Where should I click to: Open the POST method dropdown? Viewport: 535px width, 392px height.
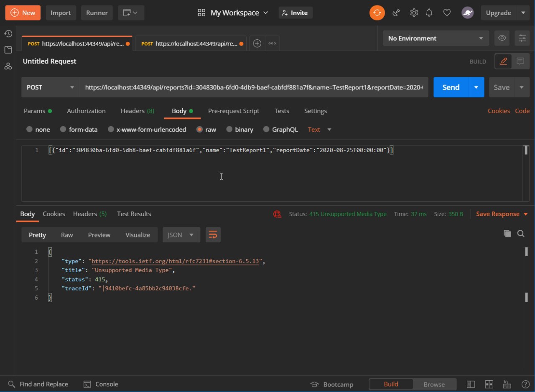click(x=50, y=87)
